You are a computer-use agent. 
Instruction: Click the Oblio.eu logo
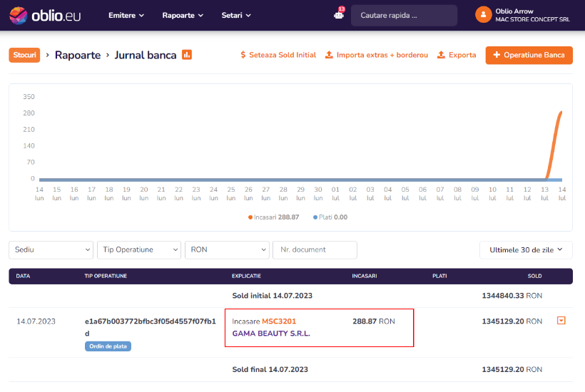(45, 15)
